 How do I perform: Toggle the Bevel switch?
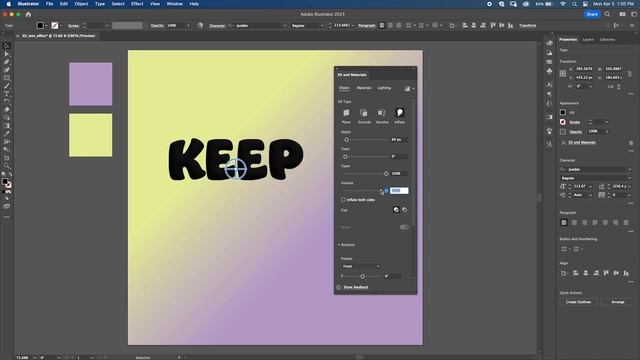(x=404, y=227)
